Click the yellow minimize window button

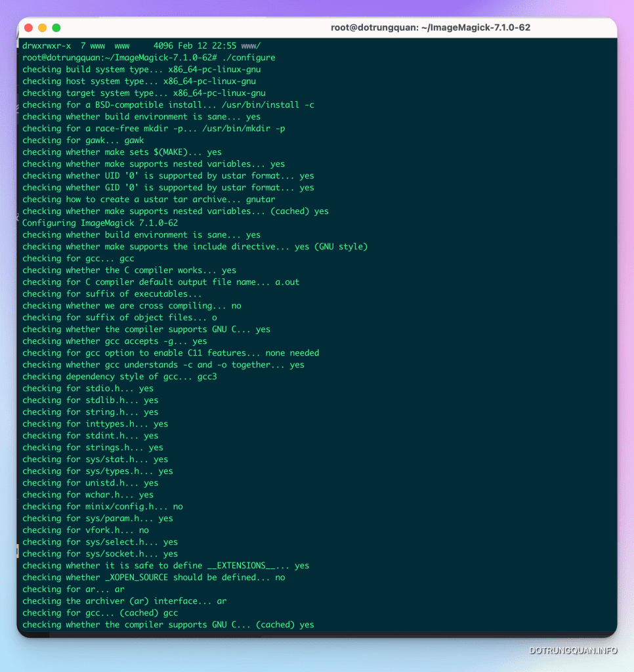(43, 28)
